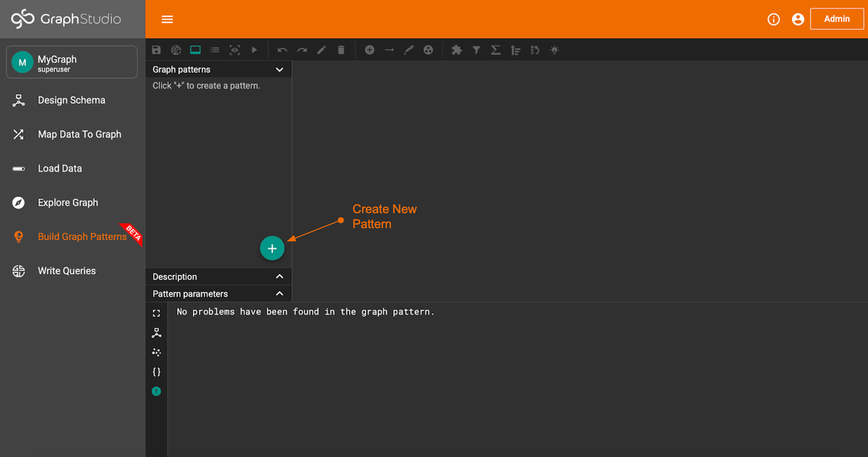The image size is (868, 457).
Task: Select the add vertex plus tool
Action: coord(369,50)
